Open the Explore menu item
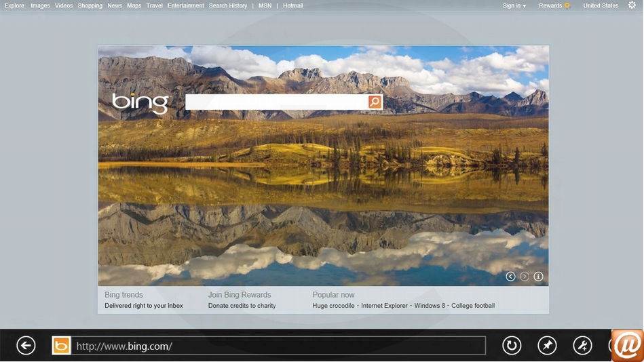 tap(14, 5)
